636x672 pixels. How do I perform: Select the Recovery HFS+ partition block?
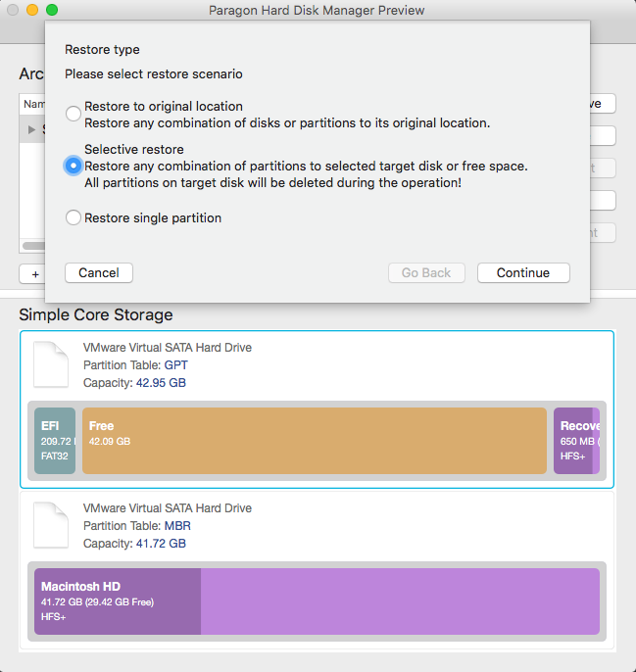pos(576,441)
